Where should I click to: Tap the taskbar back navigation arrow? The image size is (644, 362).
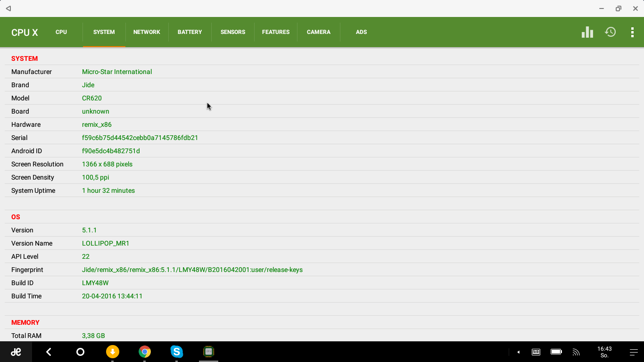tap(48, 352)
